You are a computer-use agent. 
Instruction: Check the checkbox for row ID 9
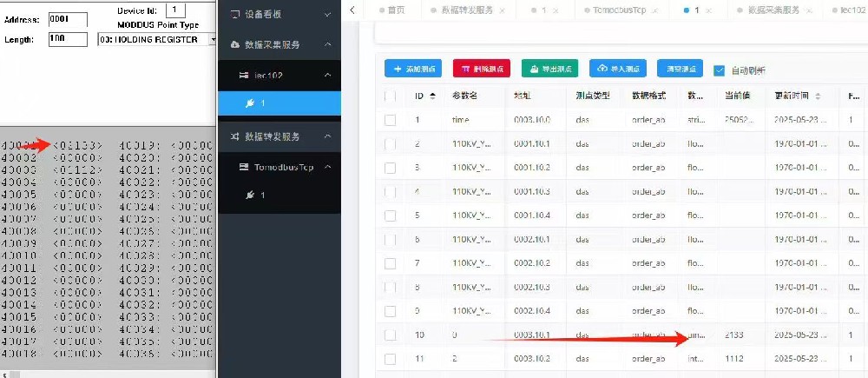point(391,311)
